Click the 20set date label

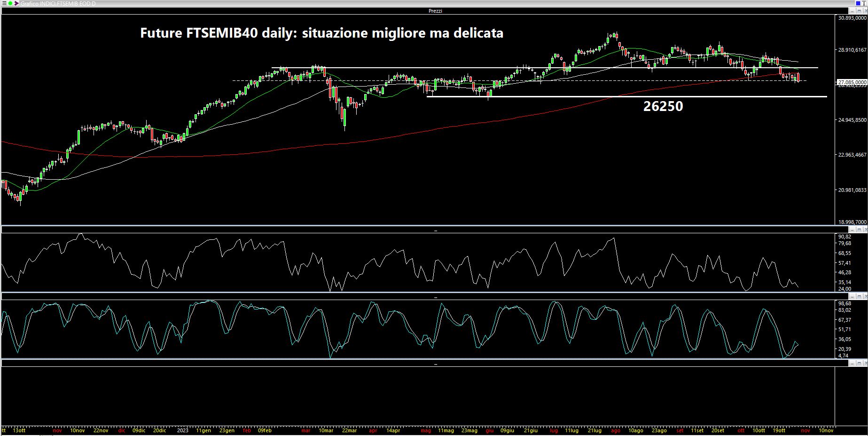point(717,430)
